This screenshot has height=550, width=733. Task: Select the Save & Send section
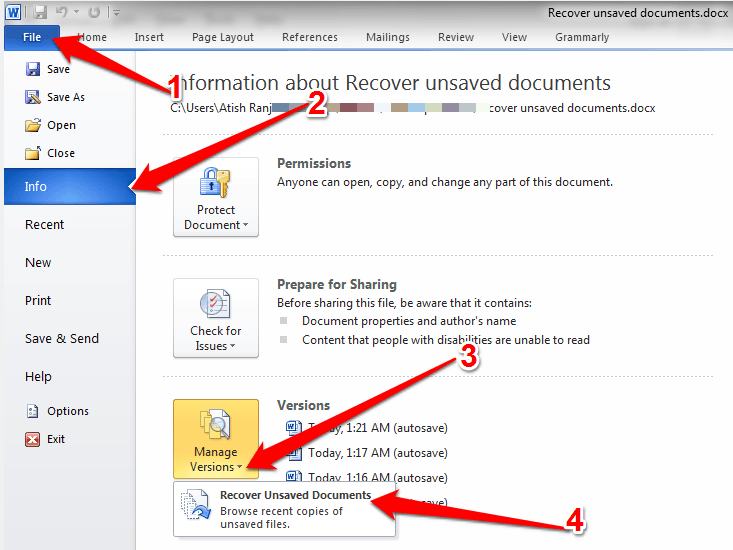[62, 338]
